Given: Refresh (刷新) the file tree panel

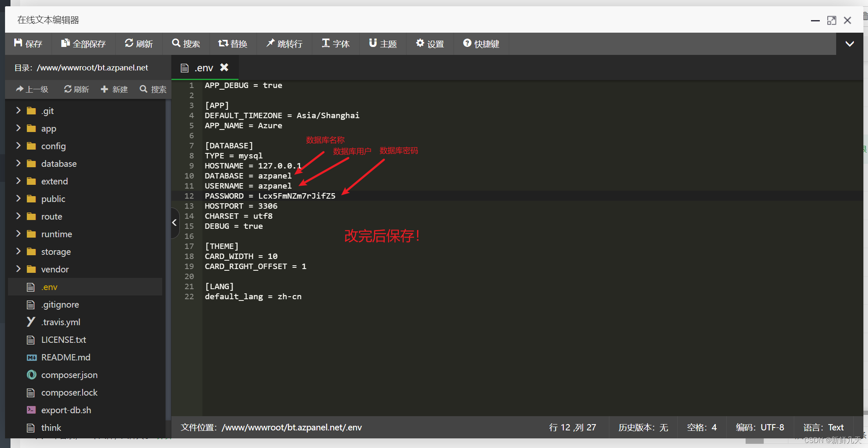Looking at the screenshot, I should (x=76, y=89).
